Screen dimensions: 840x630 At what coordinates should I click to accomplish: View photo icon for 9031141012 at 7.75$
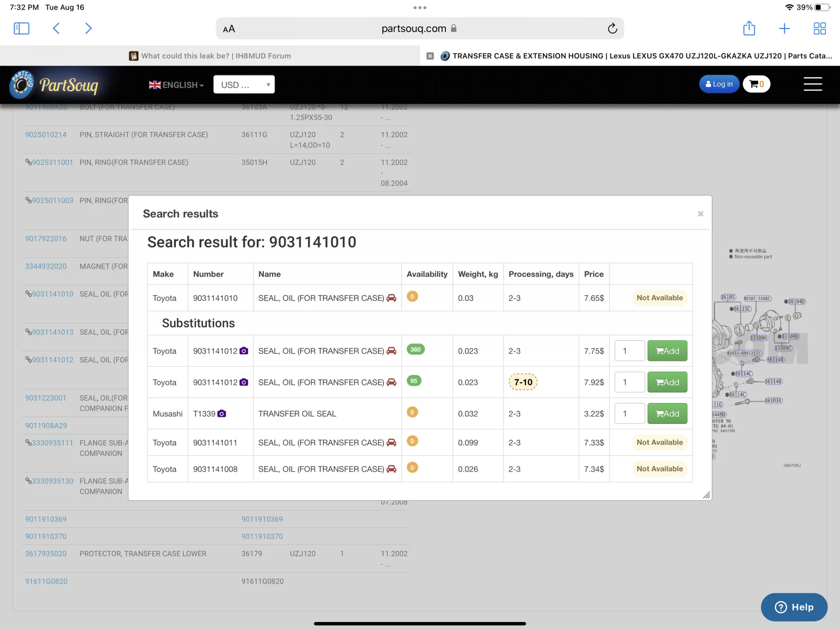(244, 351)
